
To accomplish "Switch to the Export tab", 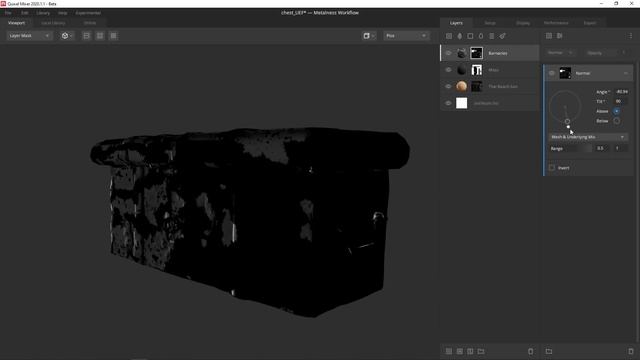I will (x=590, y=23).
